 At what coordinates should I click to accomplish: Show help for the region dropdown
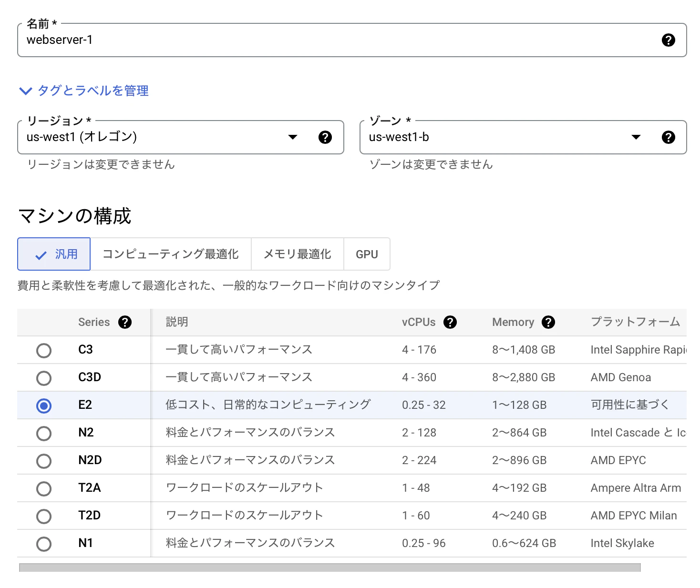pyautogui.click(x=325, y=137)
